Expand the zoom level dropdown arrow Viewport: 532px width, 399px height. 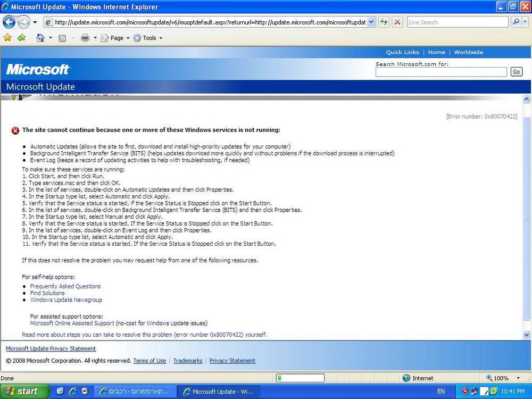point(518,378)
